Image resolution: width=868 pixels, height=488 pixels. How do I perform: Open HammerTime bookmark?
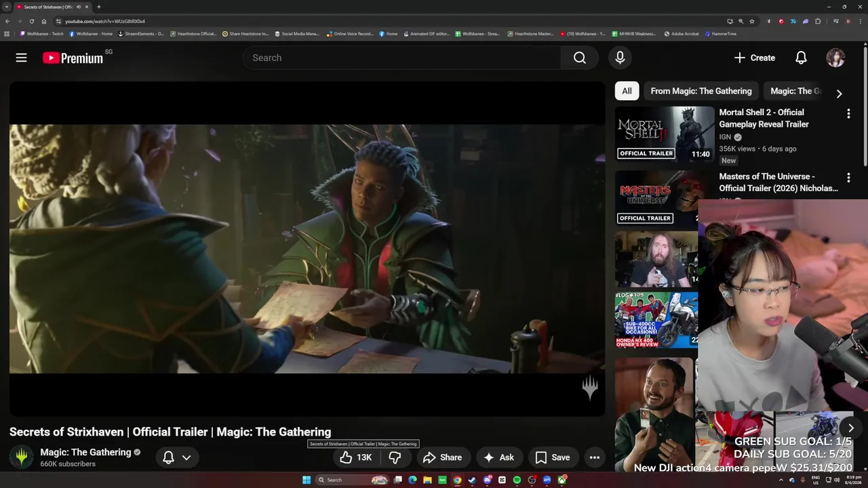click(720, 33)
